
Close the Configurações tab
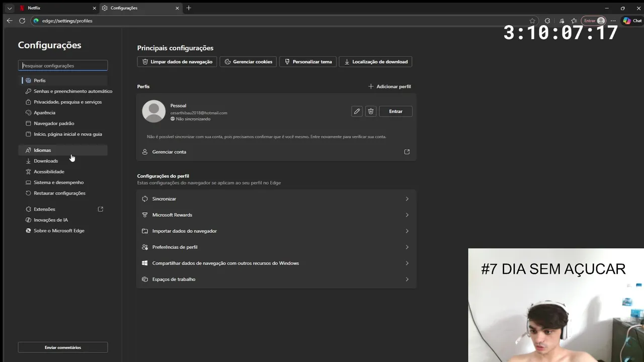(177, 8)
